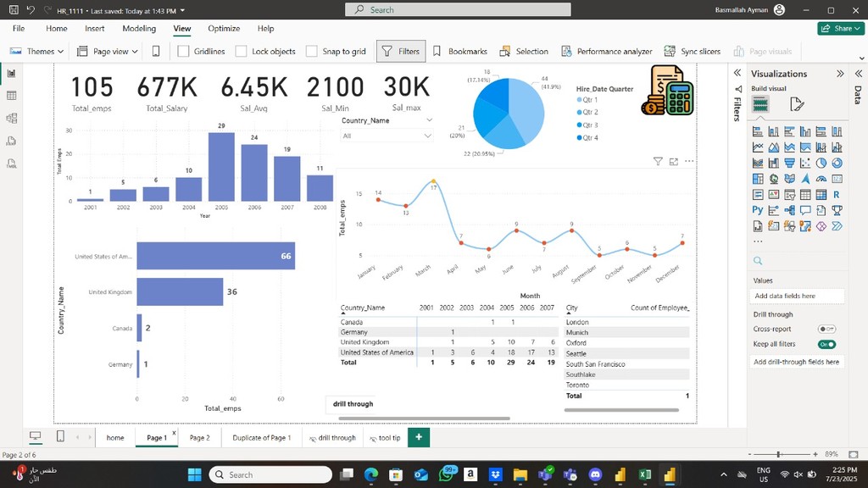This screenshot has height=488, width=868.
Task: Open the Performance analyzer pane
Action: [x=607, y=51]
